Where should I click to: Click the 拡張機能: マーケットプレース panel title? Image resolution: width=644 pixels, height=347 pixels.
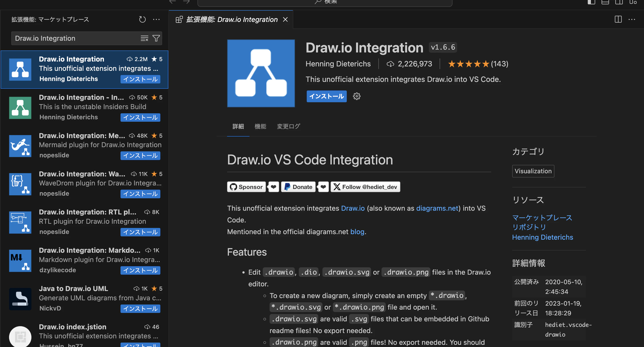pos(50,19)
